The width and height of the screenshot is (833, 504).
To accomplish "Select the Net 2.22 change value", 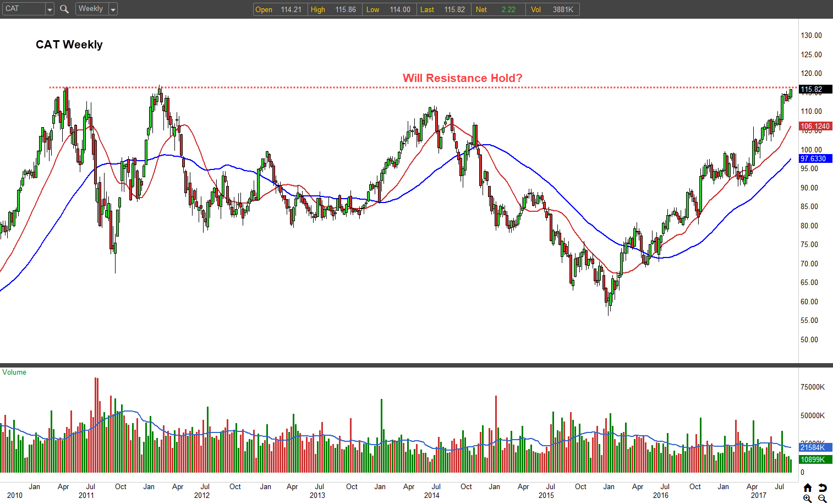I will [508, 9].
